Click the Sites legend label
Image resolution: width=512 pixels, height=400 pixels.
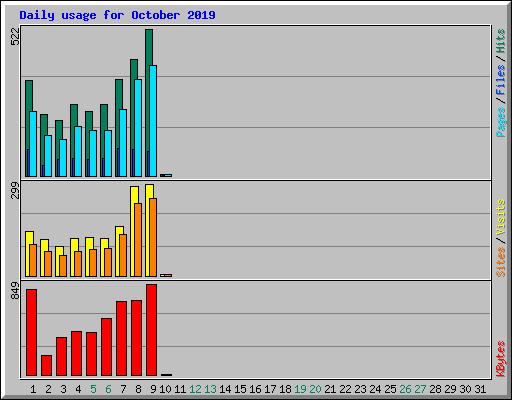click(x=500, y=262)
